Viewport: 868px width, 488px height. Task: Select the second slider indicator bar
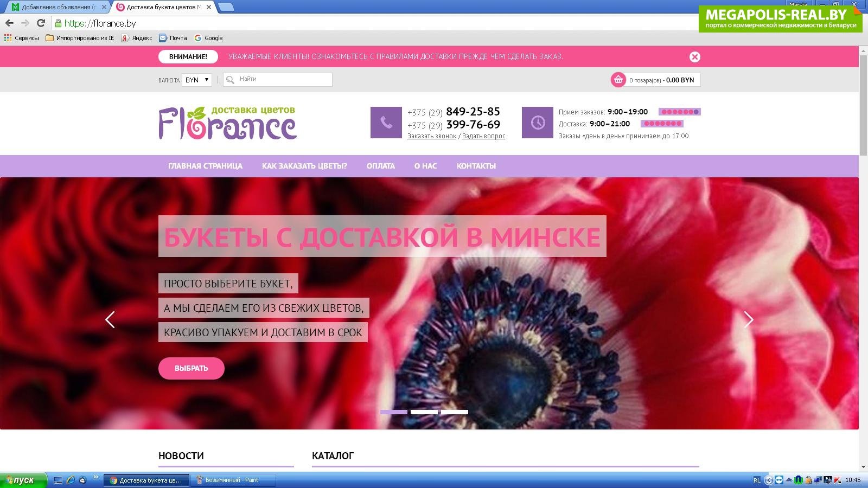424,412
